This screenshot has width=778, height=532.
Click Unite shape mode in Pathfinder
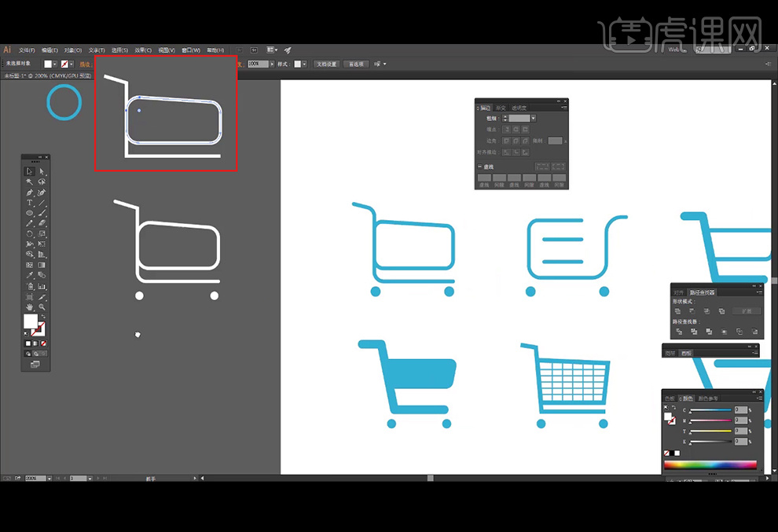[x=677, y=311]
